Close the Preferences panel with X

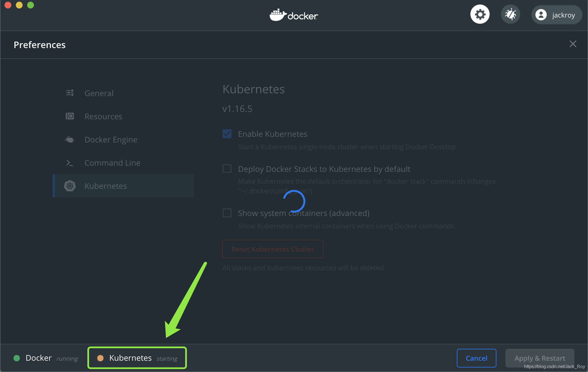point(573,44)
